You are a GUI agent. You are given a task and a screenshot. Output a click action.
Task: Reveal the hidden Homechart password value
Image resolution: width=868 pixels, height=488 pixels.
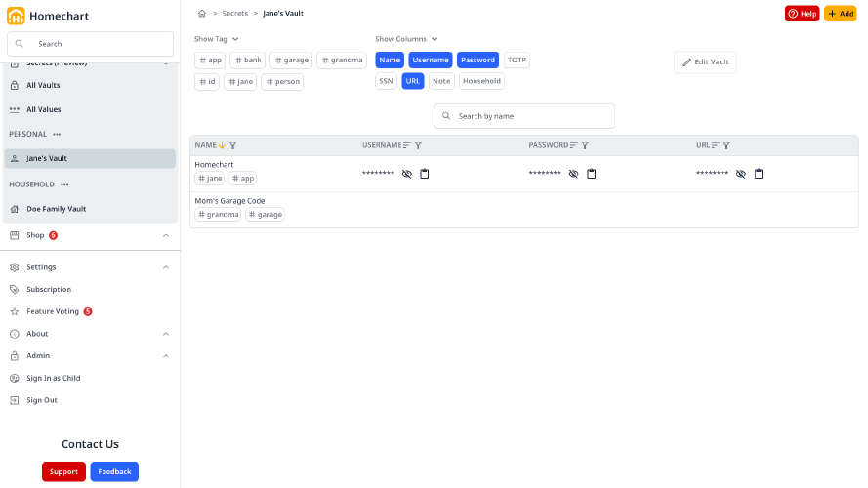574,174
